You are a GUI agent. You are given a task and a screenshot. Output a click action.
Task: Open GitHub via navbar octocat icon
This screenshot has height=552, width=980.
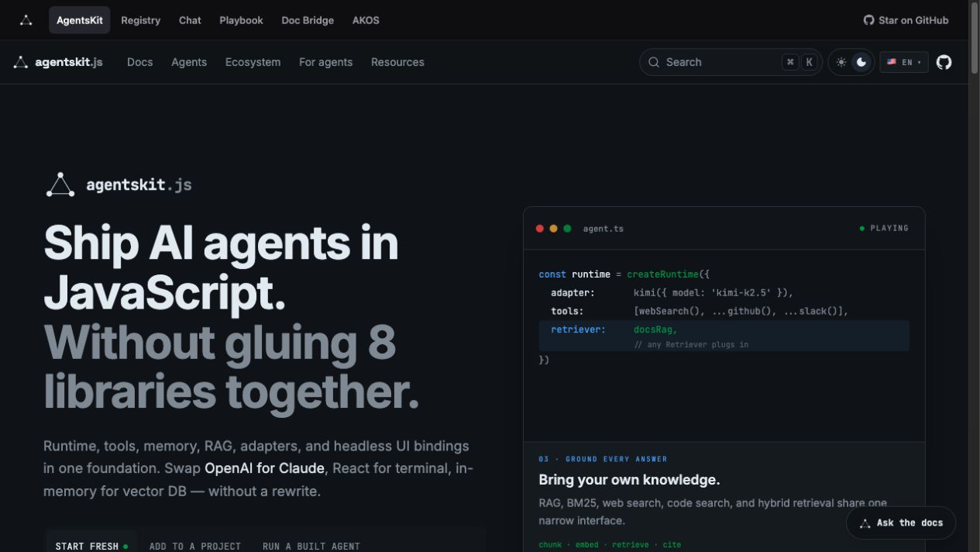click(944, 62)
